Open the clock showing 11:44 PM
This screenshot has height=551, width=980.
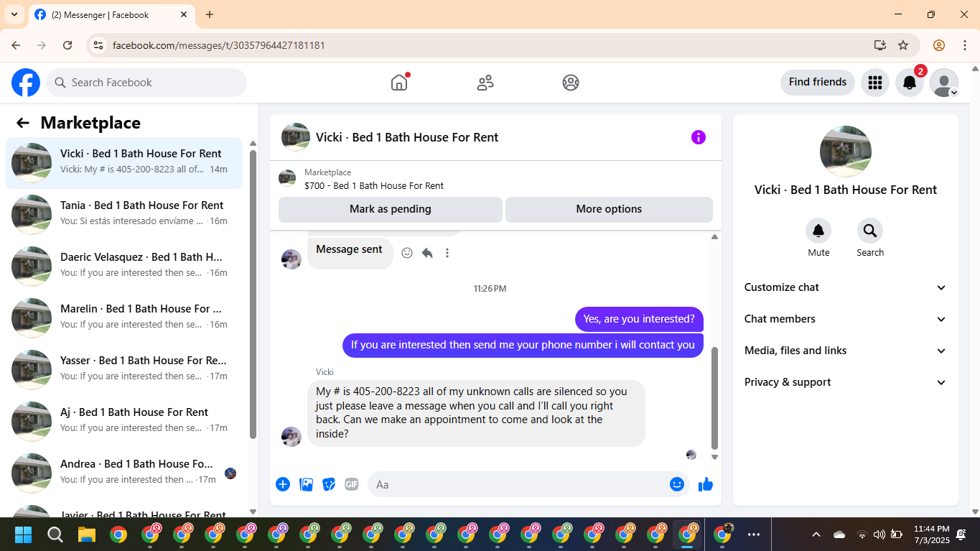(931, 534)
